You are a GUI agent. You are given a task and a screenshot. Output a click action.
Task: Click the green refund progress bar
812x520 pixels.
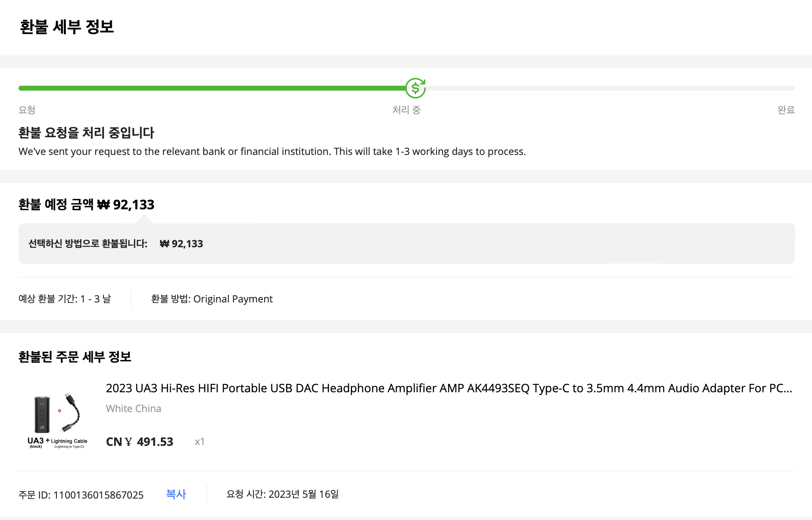click(210, 88)
